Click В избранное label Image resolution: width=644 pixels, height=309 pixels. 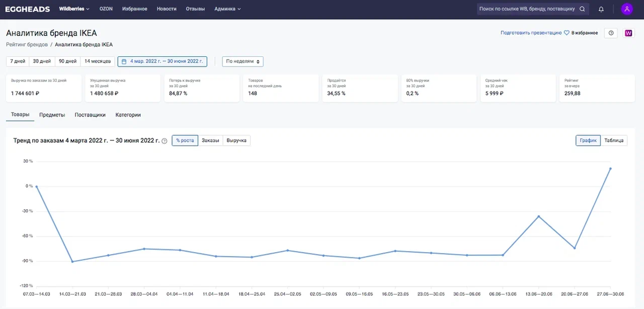pos(584,33)
